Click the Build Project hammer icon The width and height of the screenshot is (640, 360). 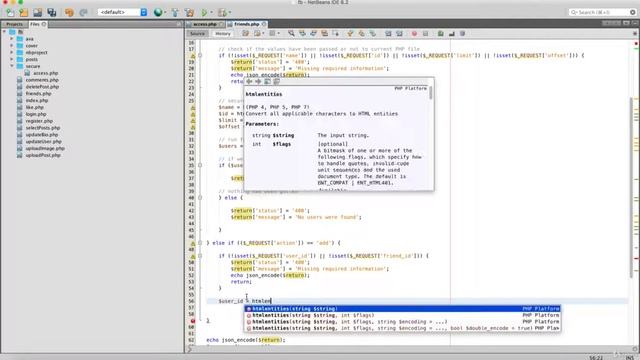click(175, 13)
